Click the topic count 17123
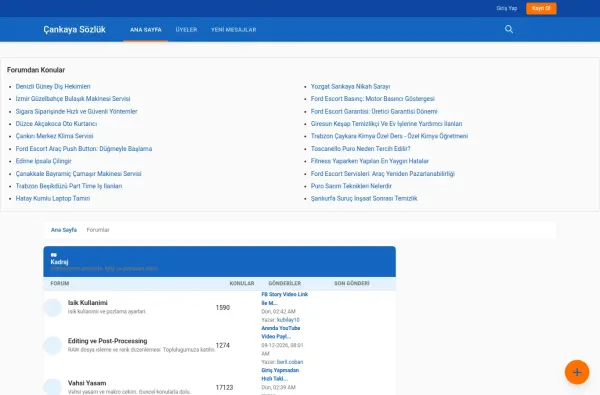Screen dimensions: 600x395 coord(224,387)
